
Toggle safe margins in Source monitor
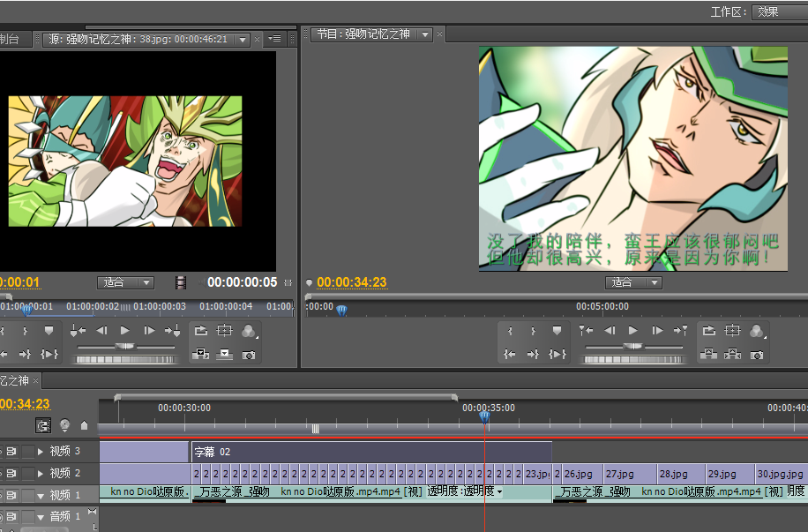tap(224, 331)
